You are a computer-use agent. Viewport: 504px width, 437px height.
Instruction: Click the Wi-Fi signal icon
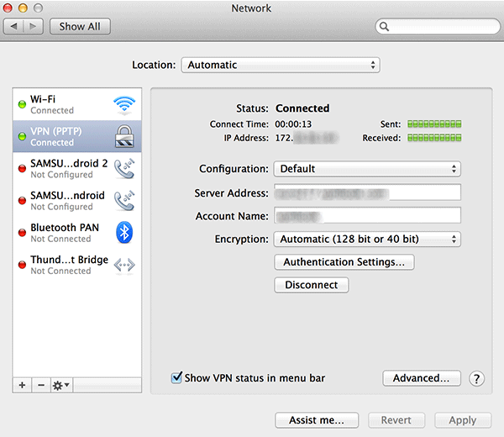click(x=124, y=105)
